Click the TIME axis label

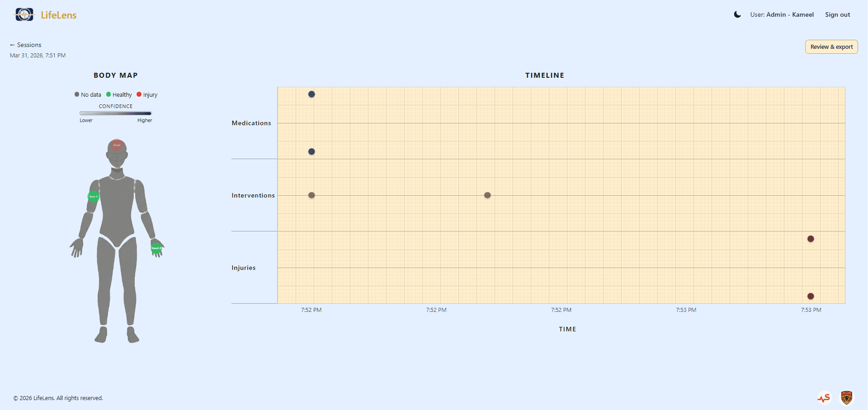tap(567, 329)
